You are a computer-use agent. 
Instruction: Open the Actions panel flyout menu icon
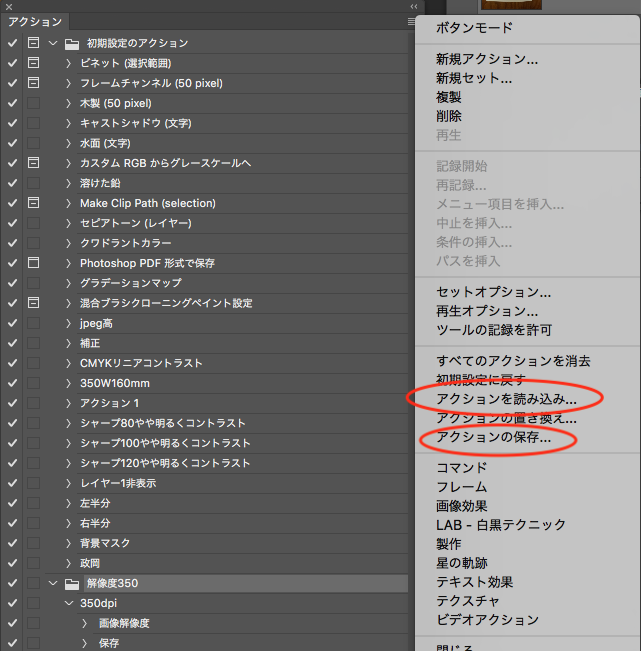411,21
